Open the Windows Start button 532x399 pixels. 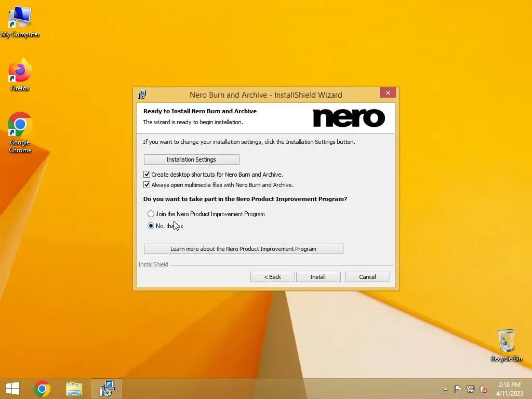tap(12, 389)
